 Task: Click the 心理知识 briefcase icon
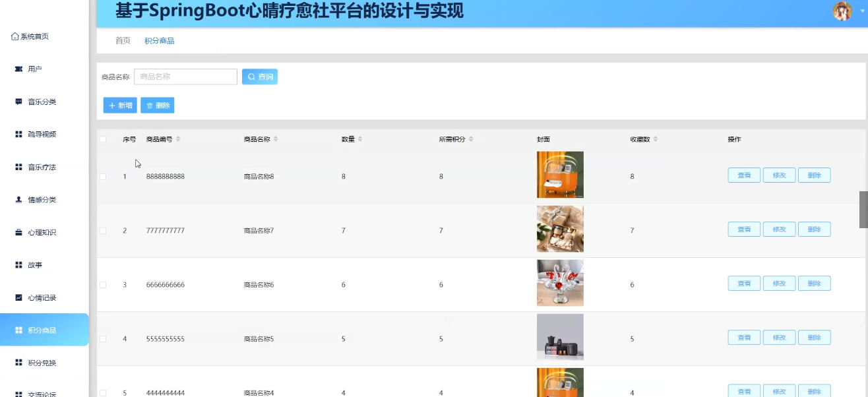tap(19, 232)
